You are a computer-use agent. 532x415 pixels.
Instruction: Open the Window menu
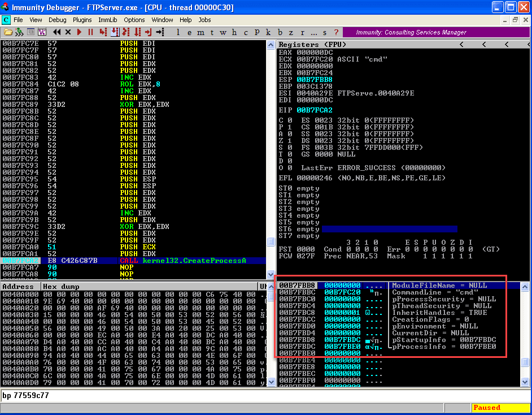(162, 20)
